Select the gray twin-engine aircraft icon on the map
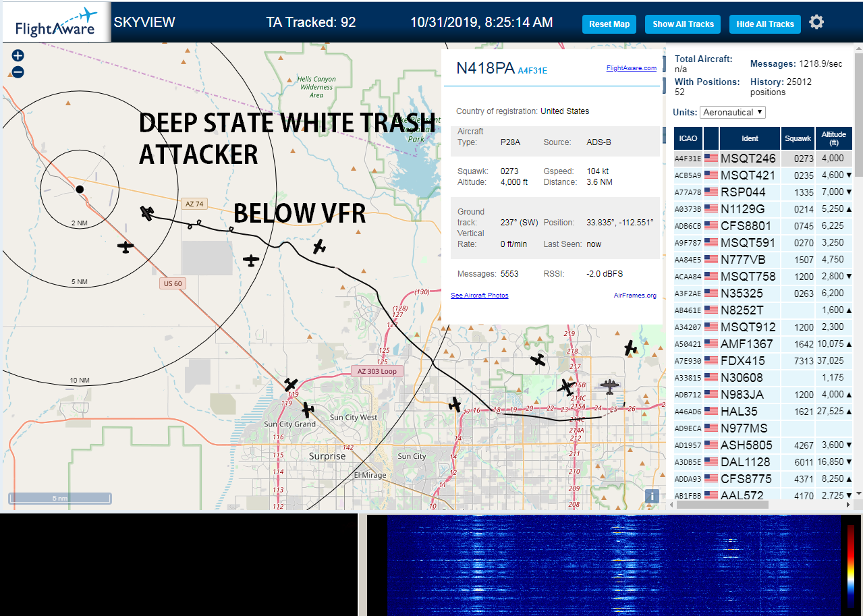863x616 pixels. click(x=609, y=387)
